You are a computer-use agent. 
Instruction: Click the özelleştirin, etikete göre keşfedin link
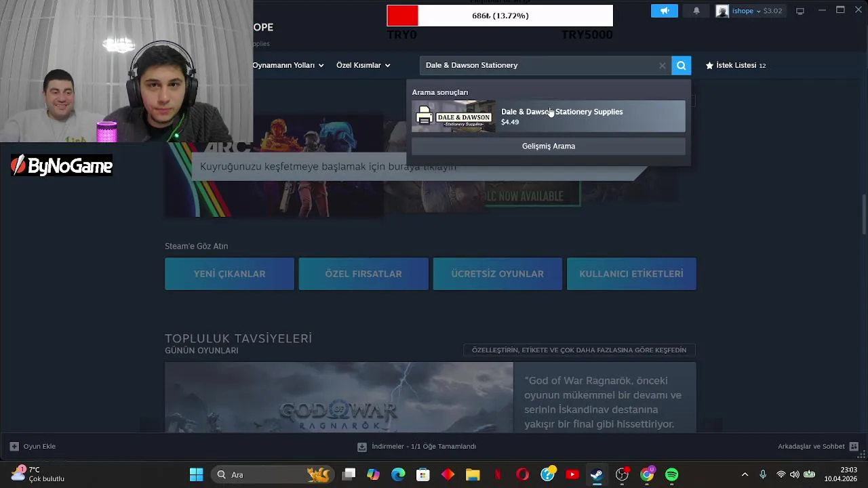click(x=579, y=350)
